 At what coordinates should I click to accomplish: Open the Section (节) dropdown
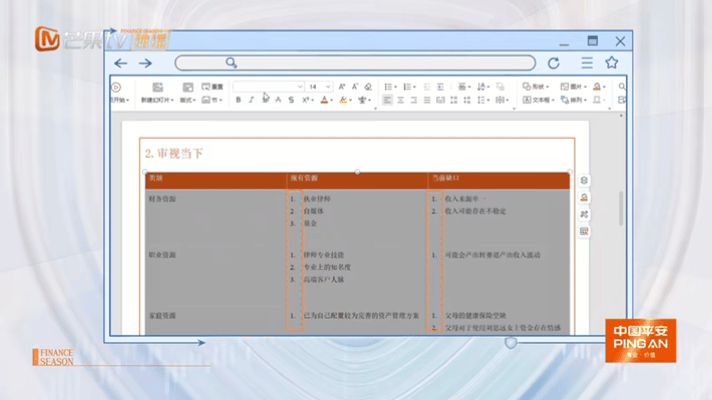(212, 100)
